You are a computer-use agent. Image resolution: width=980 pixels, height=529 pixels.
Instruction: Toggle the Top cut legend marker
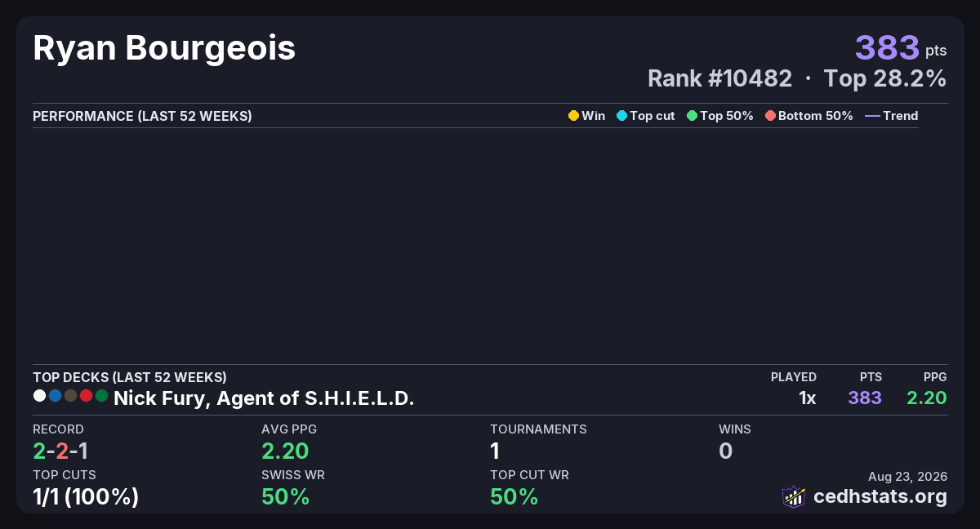tap(645, 116)
